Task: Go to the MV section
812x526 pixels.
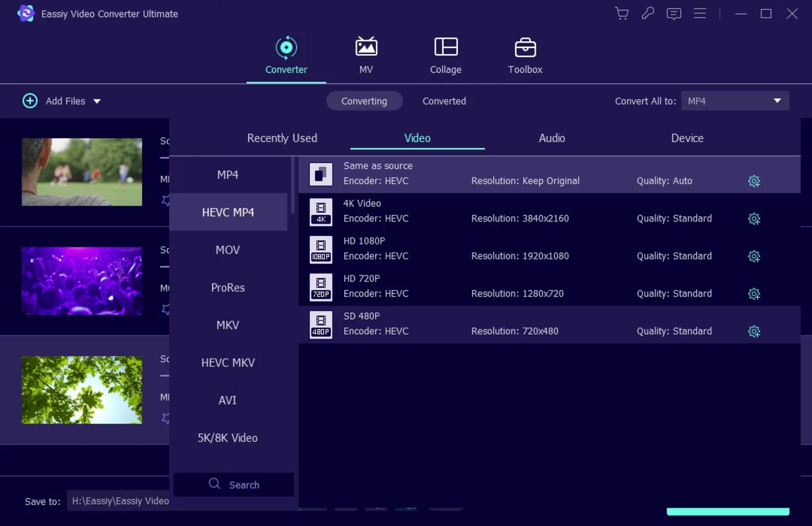Action: pos(366,56)
